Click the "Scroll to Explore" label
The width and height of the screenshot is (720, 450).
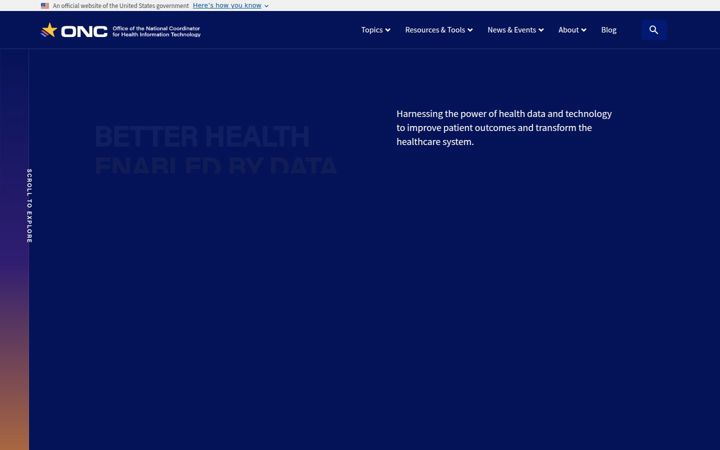(x=29, y=206)
